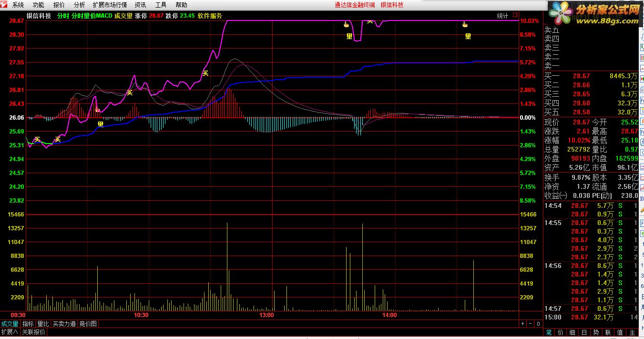644x339 pixels.
Task: Open the 功能 menu
Action: tap(38, 5)
